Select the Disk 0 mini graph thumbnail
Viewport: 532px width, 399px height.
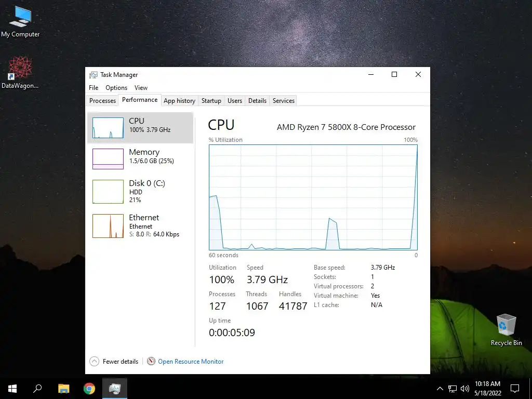[108, 192]
